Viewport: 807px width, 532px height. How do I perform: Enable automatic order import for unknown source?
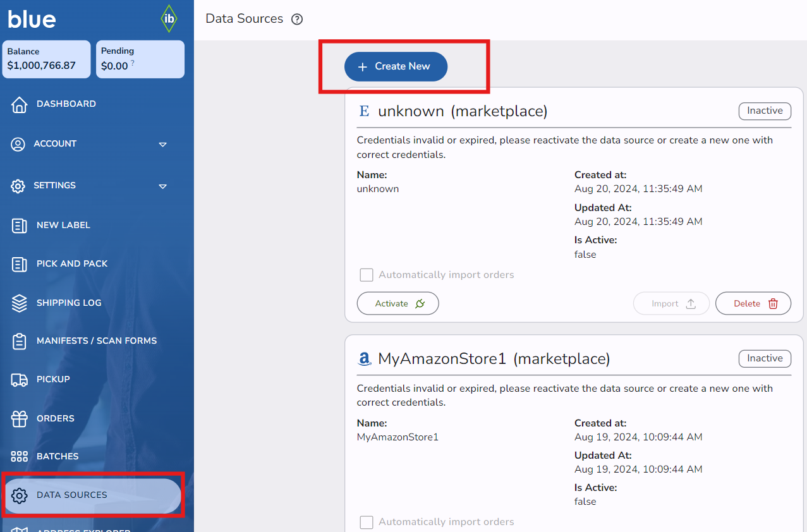367,275
